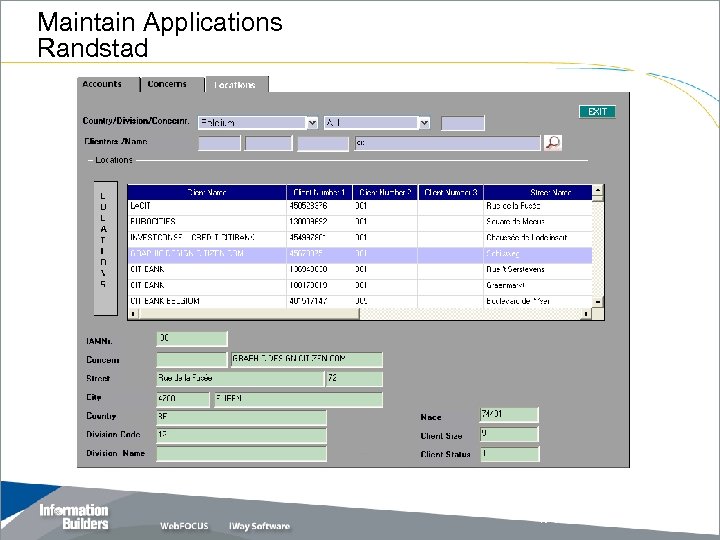Open the Concerns tab

167,85
